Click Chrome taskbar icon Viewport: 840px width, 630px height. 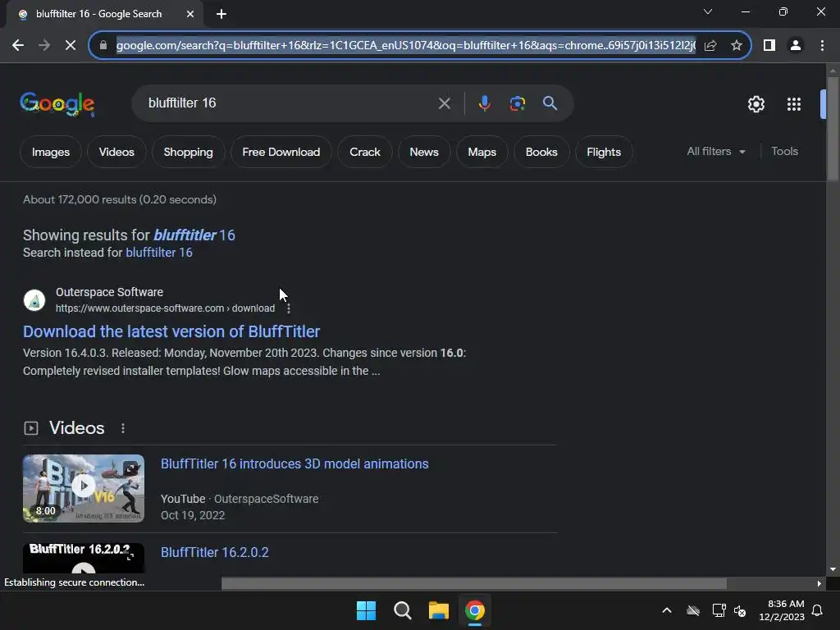pos(475,610)
